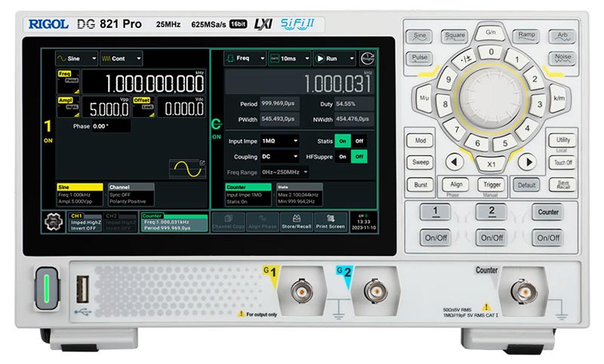Turn Statis setting to On
Screen dimensions: 604x364
click(x=344, y=140)
